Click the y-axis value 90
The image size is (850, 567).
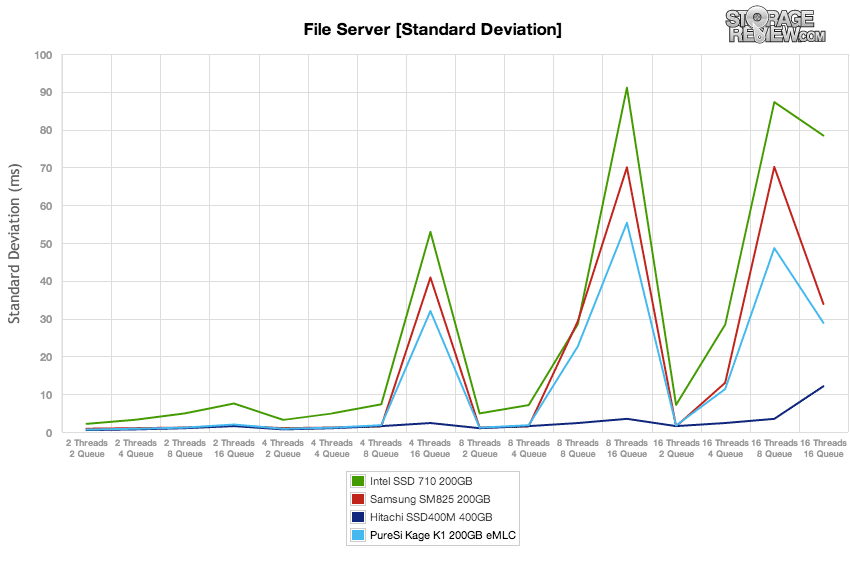click(x=46, y=93)
